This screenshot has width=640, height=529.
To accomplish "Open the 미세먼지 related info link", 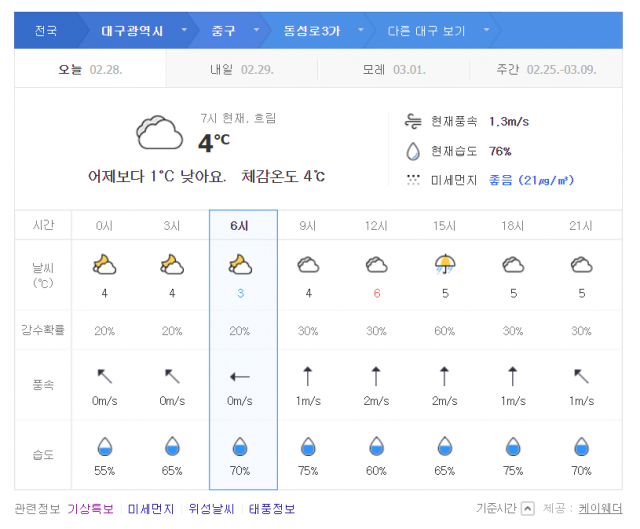I will pyautogui.click(x=151, y=509).
